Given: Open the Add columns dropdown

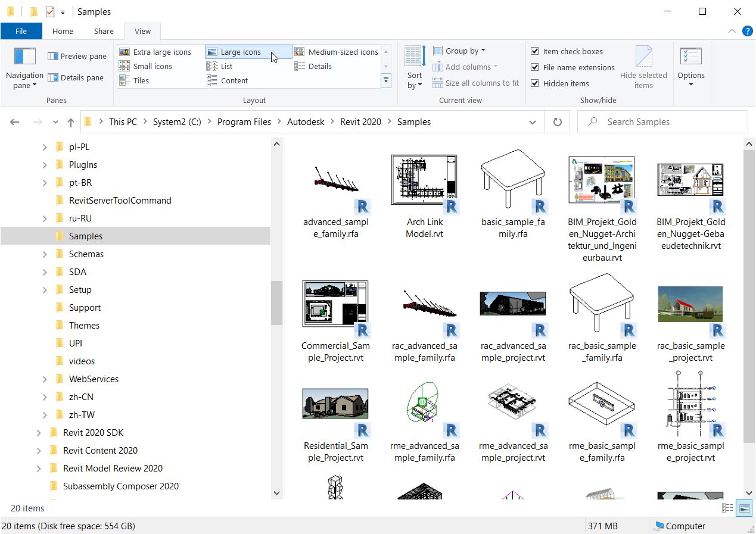Looking at the screenshot, I should tap(465, 67).
